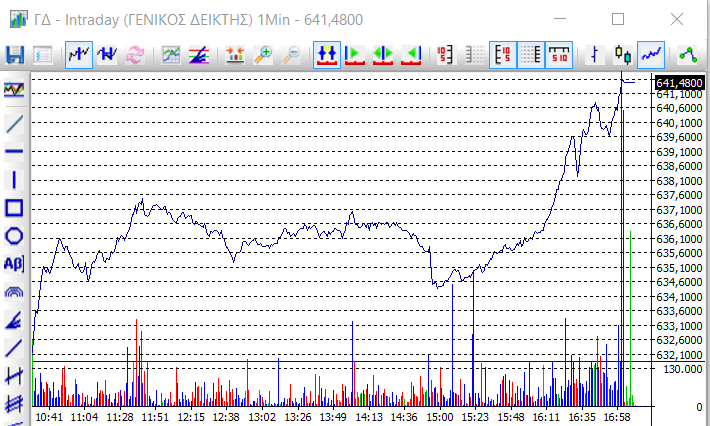Screen dimensions: 710x426
Task: Zoom in with the magnifier plus icon
Action: tap(263, 55)
